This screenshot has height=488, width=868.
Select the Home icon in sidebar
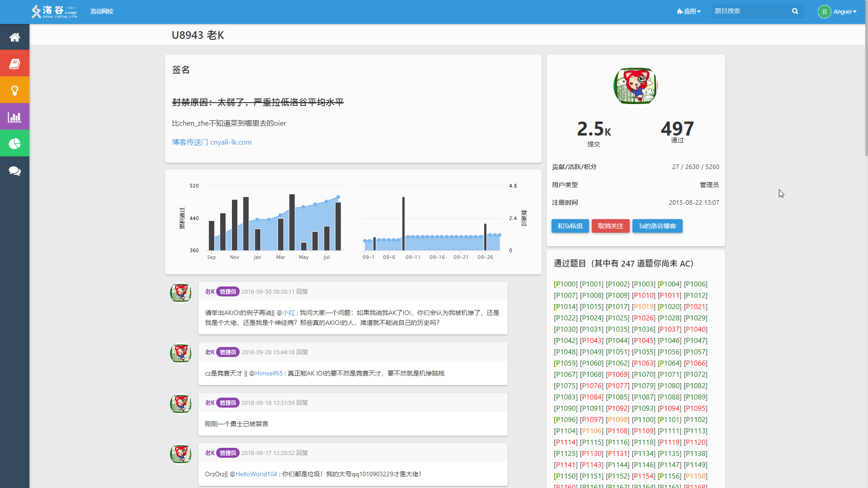click(14, 37)
